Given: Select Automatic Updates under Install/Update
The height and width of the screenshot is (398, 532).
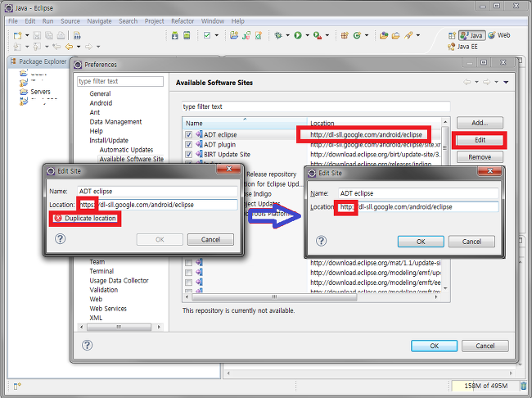Looking at the screenshot, I should (126, 150).
